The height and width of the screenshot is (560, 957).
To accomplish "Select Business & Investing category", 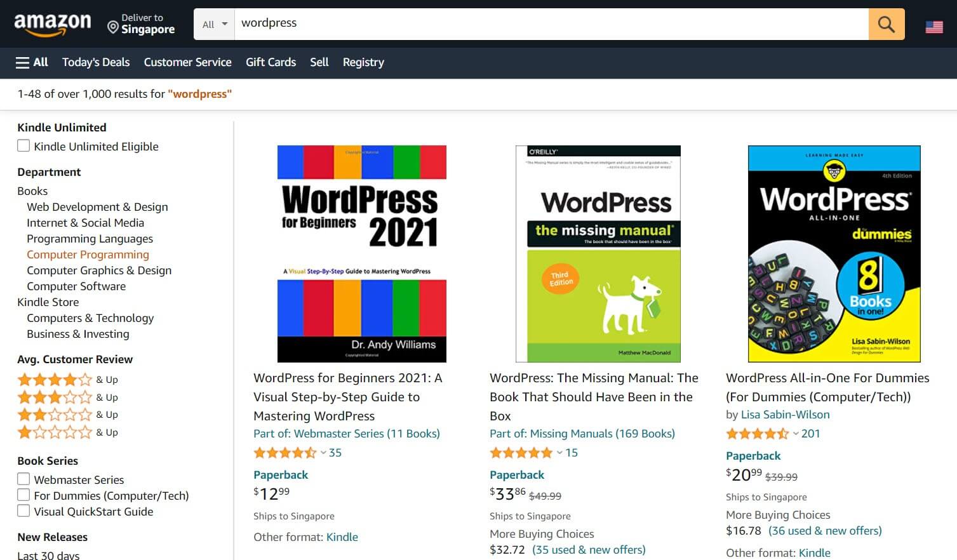I will [x=78, y=334].
